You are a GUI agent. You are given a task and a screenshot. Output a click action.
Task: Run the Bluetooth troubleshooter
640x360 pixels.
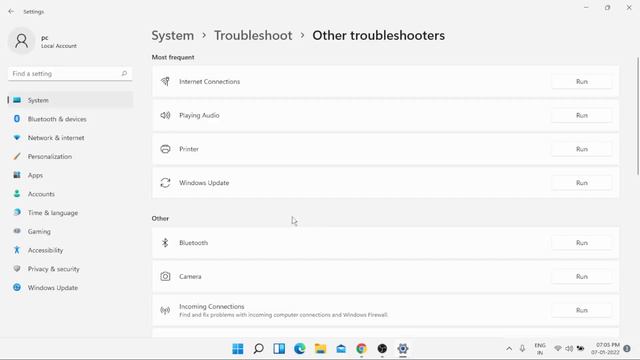(582, 243)
